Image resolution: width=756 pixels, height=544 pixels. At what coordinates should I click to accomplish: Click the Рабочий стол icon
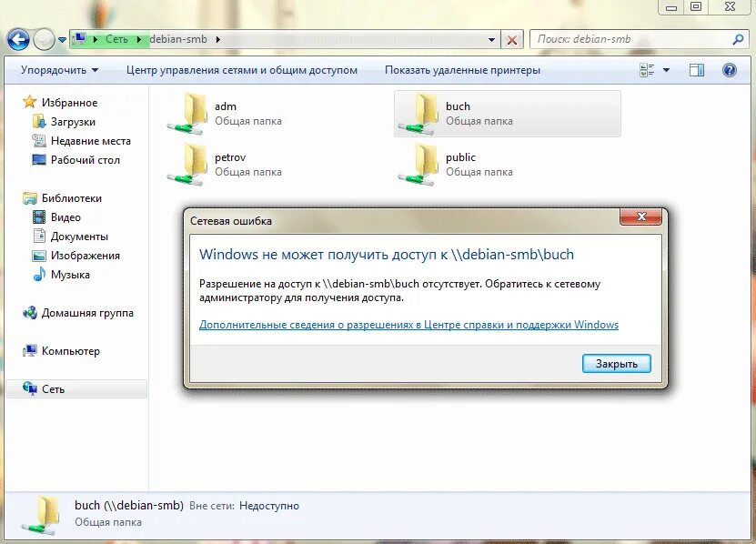coord(38,159)
